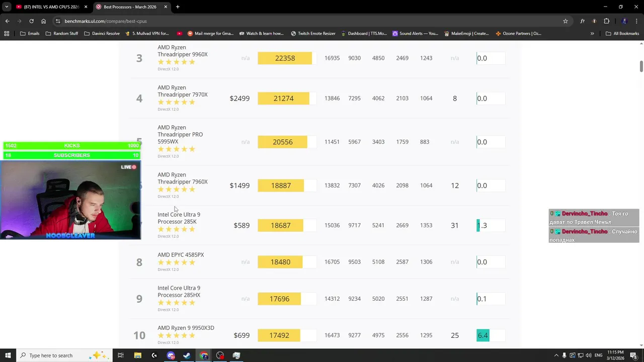The width and height of the screenshot is (644, 362).
Task: Bookmark this page with the star icon
Action: [566, 21]
